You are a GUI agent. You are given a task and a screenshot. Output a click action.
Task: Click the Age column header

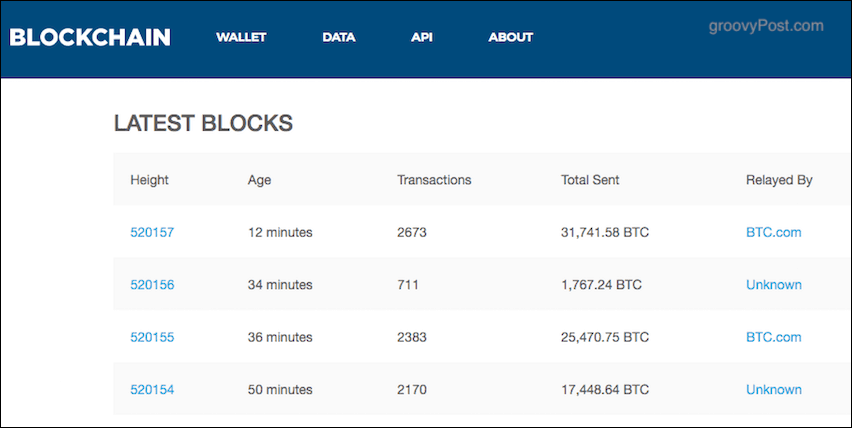coord(259,180)
